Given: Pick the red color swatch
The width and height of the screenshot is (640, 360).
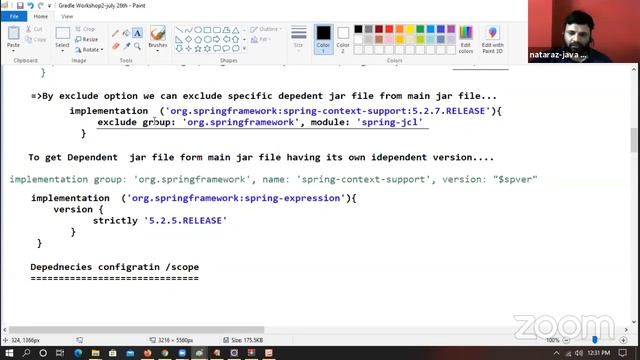Looking at the screenshot, I should pyautogui.click(x=389, y=29).
